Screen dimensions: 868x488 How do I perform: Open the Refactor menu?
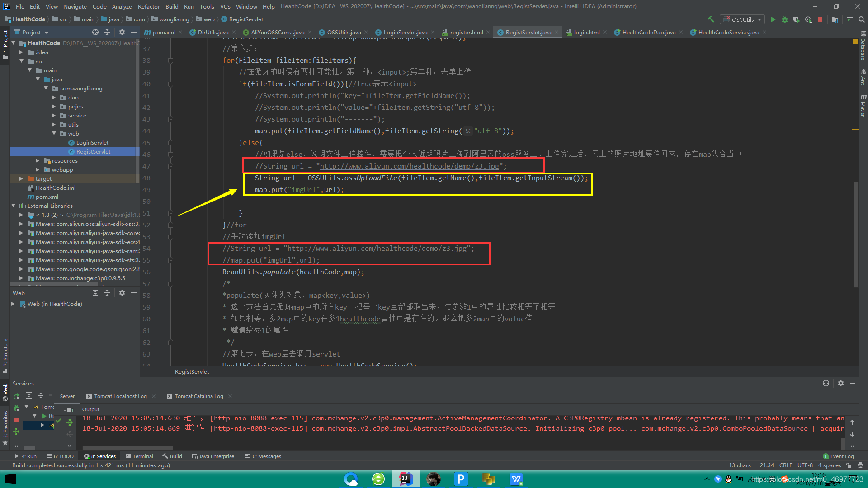(x=149, y=6)
